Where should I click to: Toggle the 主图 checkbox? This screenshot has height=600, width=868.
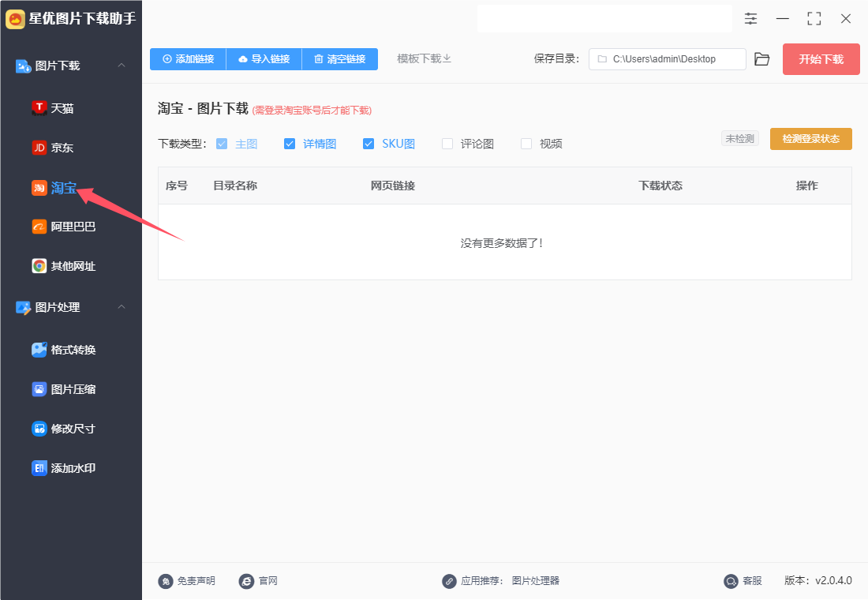[222, 144]
